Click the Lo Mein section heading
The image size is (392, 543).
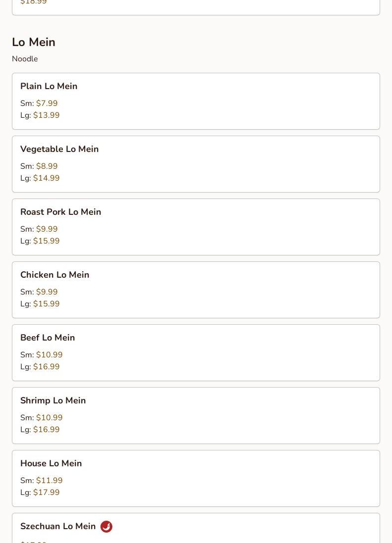pos(34,42)
